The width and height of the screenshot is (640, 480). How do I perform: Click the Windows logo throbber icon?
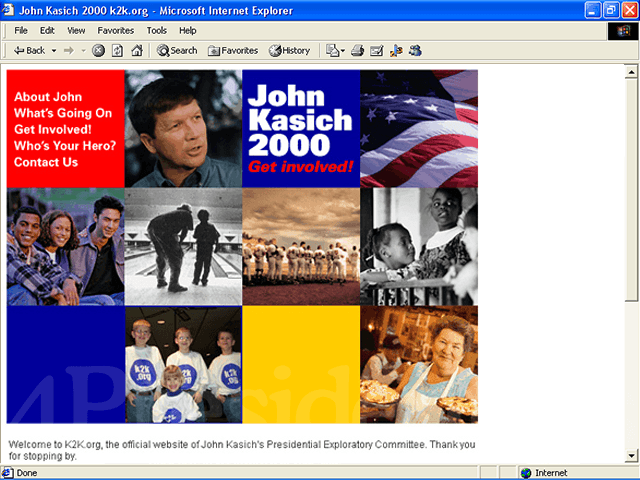pos(623,31)
